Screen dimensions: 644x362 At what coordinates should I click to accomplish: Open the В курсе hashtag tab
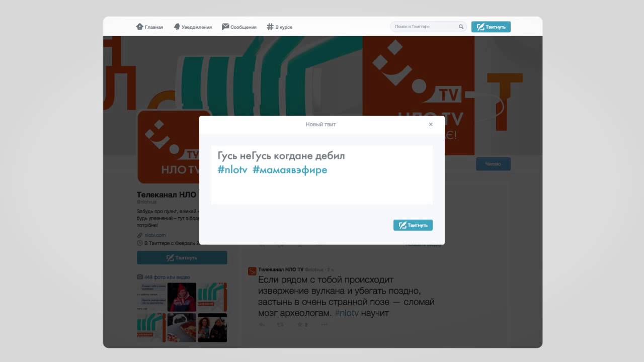(279, 27)
